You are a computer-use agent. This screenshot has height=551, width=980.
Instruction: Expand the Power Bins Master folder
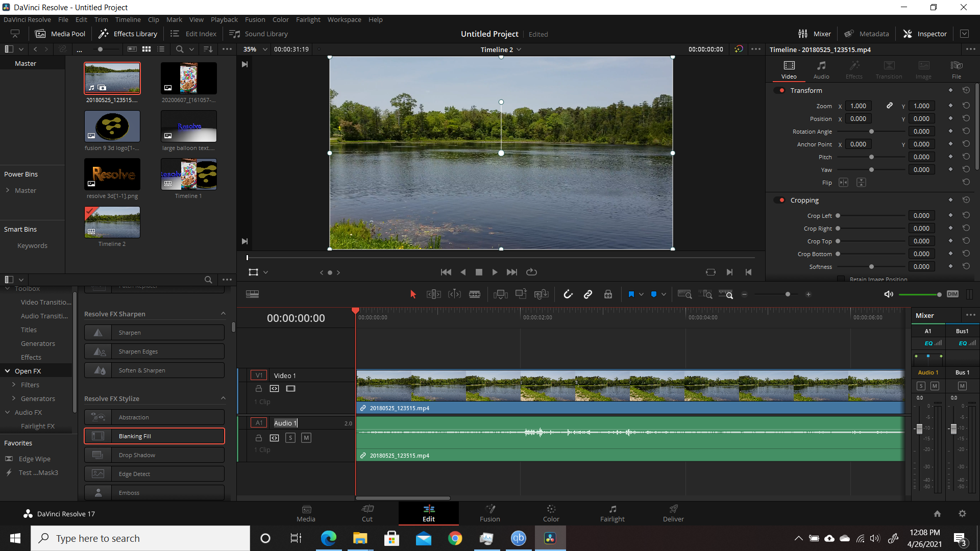tap(8, 190)
